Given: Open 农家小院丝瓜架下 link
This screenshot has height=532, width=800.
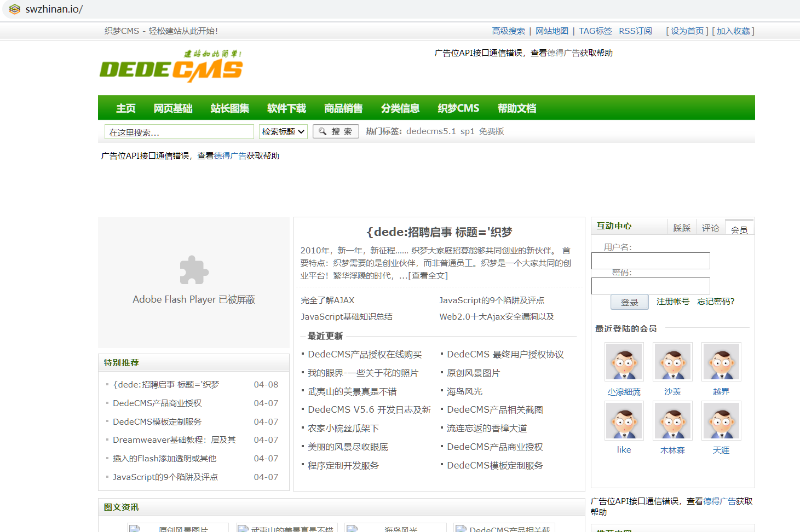Looking at the screenshot, I should [343, 429].
